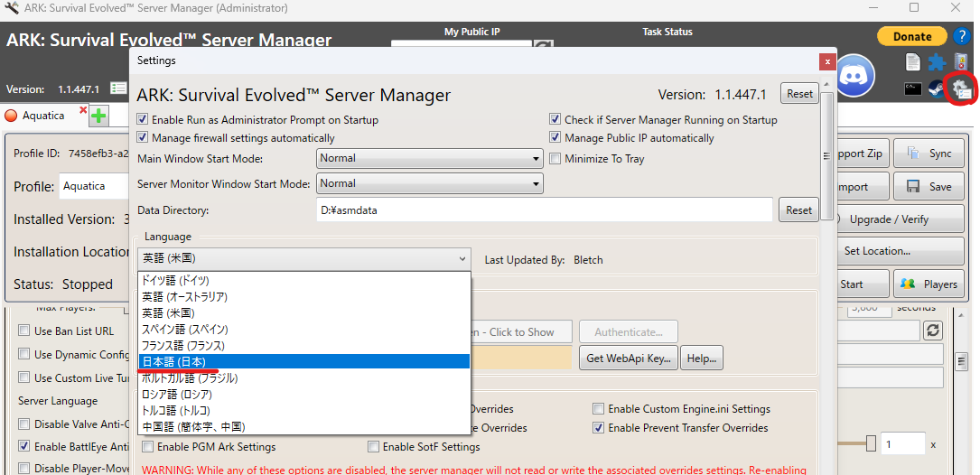Open the global settings gear icon

(959, 88)
